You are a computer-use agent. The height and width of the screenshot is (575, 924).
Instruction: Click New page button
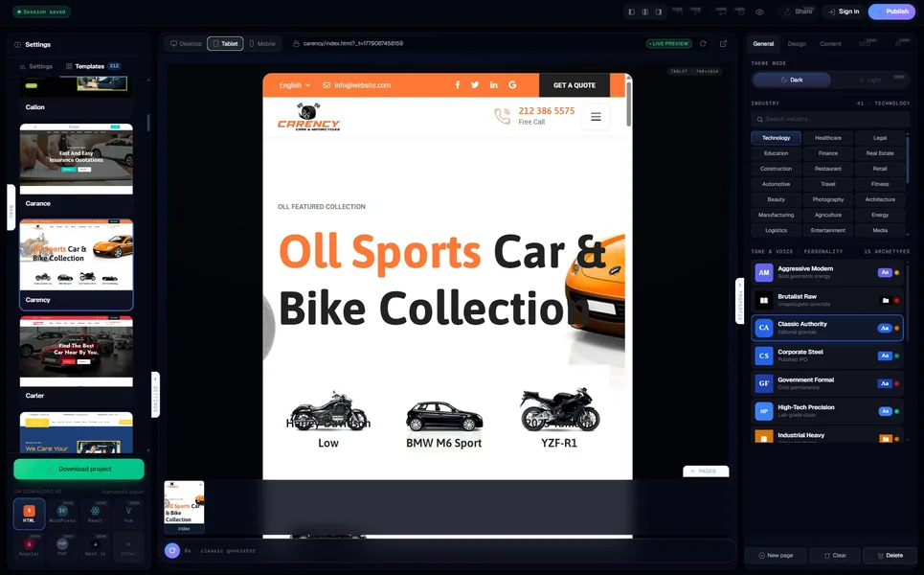[x=776, y=556]
